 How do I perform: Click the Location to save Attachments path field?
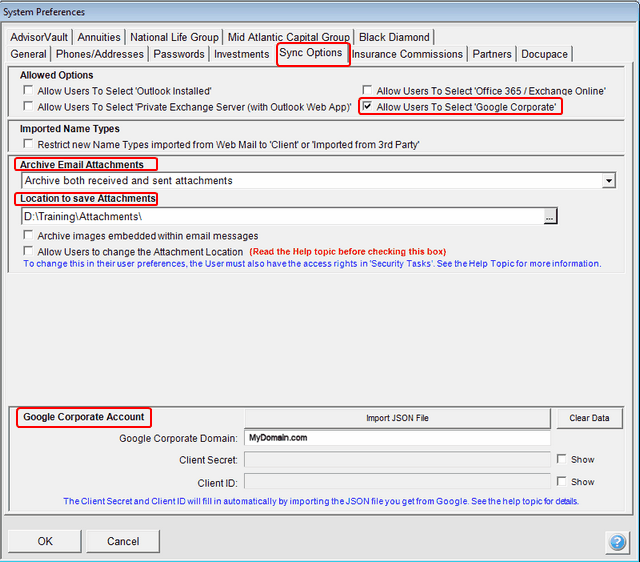click(280, 216)
